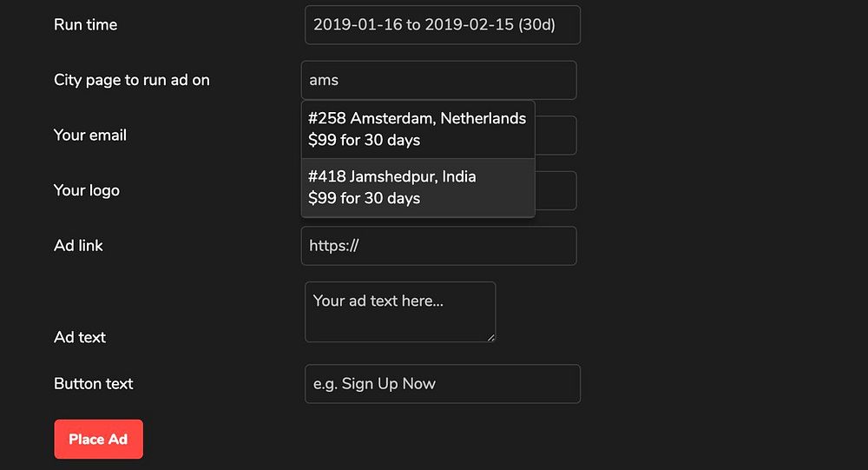Click the "Ad link" label

pos(78,246)
